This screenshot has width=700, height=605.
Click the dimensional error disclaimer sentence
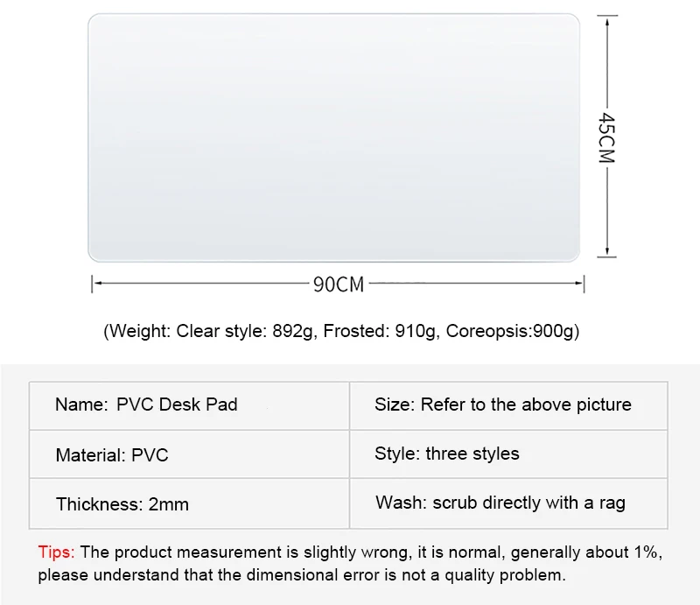tap(302, 575)
